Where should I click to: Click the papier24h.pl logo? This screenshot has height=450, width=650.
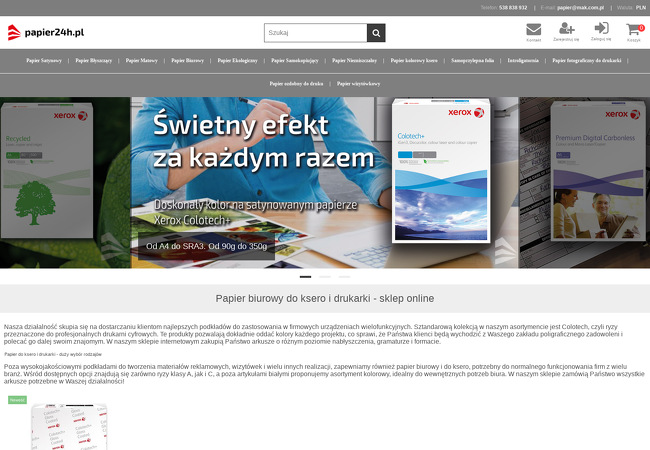tap(46, 32)
